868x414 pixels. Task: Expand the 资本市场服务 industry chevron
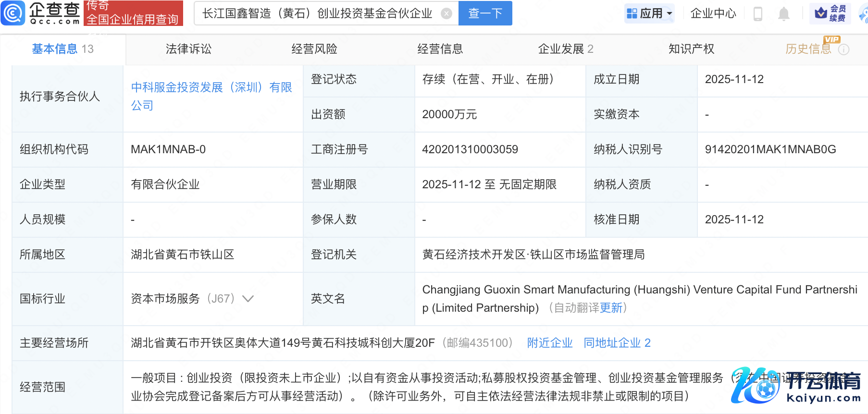click(x=248, y=299)
